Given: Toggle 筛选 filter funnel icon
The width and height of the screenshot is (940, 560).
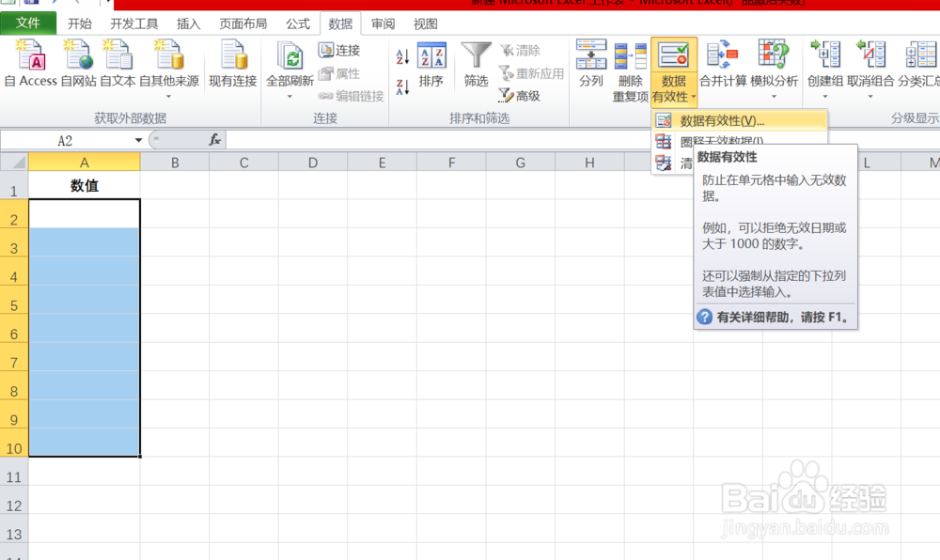Looking at the screenshot, I should click(x=476, y=55).
